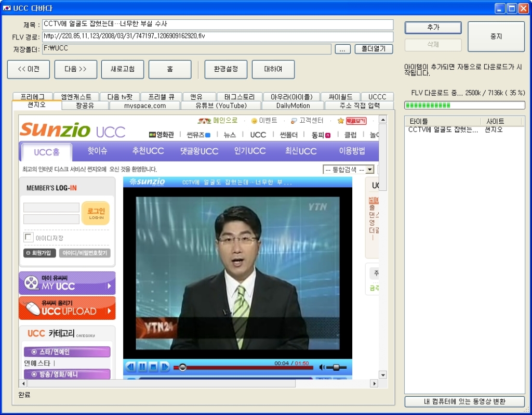Click the FLV 경로 input field
Viewport: 532px width, 415px height.
pos(218,37)
